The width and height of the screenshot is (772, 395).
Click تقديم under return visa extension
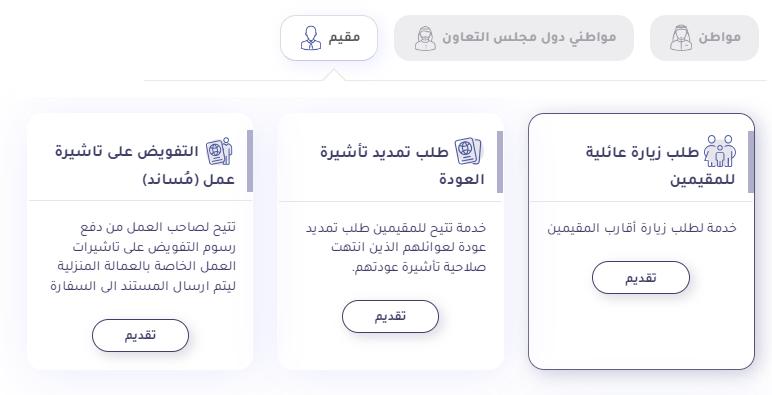(x=390, y=316)
